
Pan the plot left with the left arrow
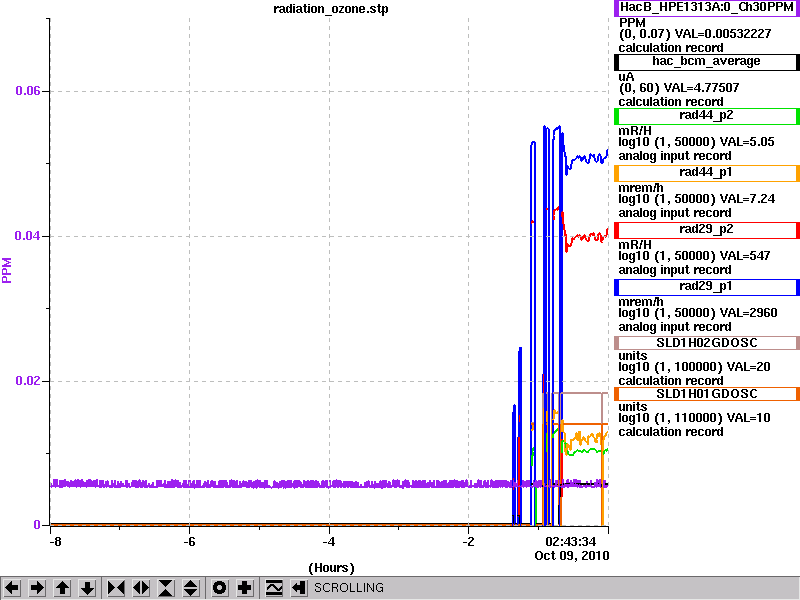pyautogui.click(x=12, y=588)
